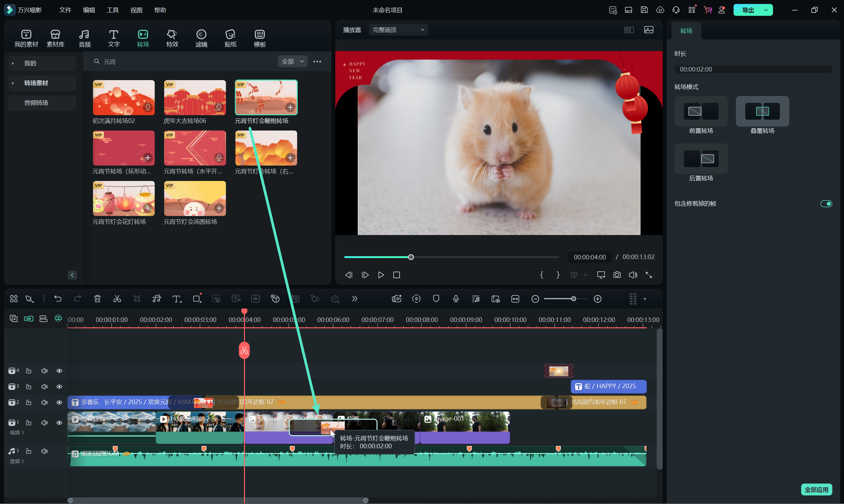Click the timeline zoom-in plus icon

(597, 299)
